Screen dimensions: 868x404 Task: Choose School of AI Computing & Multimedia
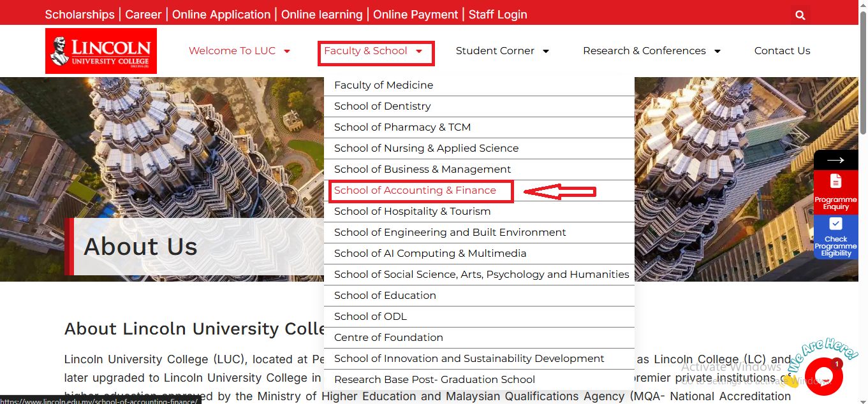(430, 254)
